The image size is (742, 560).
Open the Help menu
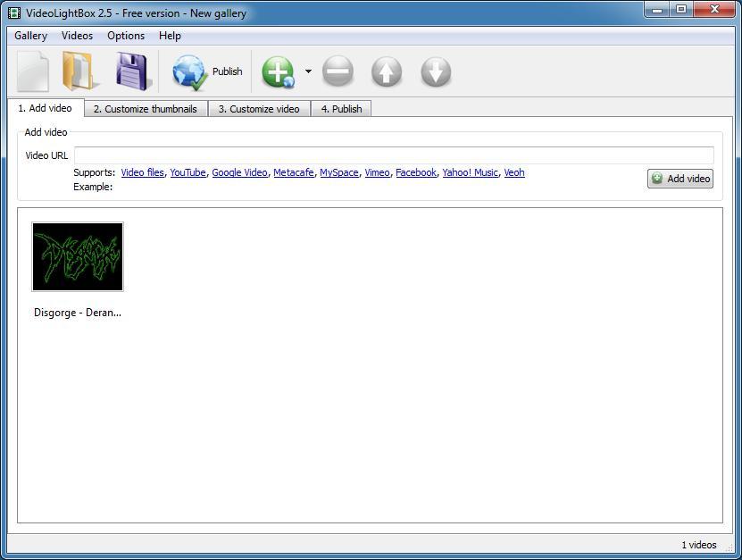coord(170,36)
